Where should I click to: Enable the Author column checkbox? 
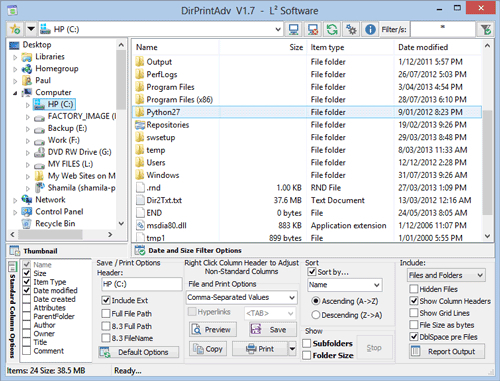point(27,325)
